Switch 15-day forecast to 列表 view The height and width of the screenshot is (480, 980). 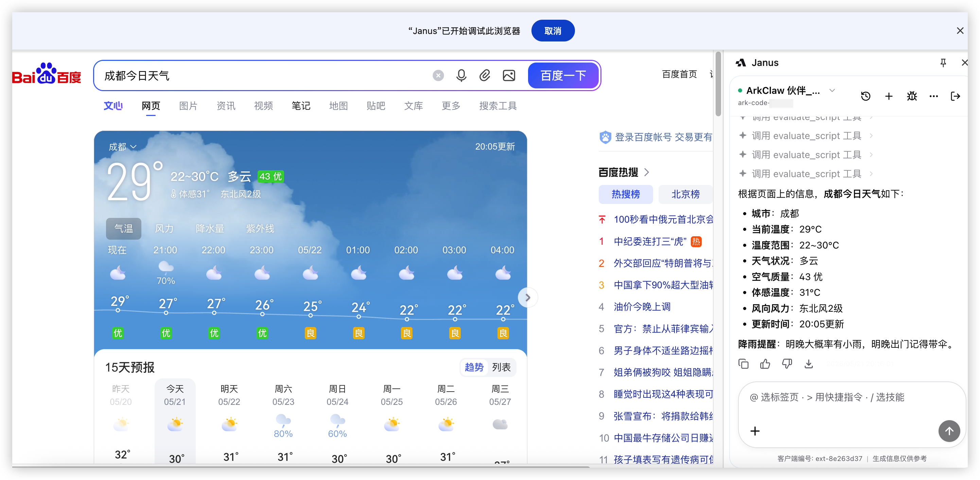pos(501,367)
